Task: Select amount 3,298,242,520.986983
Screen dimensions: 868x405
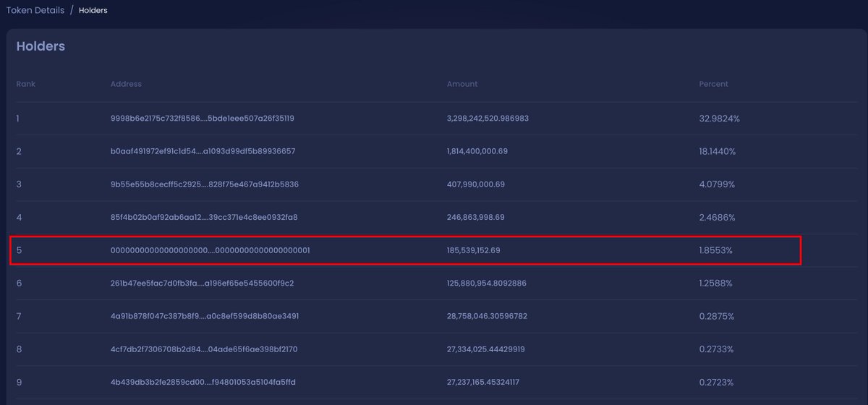Action: 488,118
